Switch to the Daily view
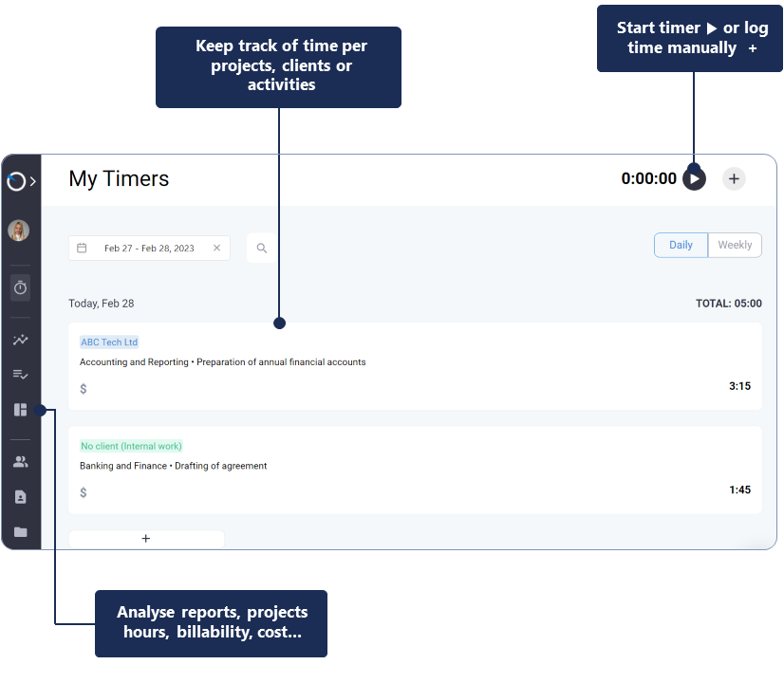The height and width of the screenshot is (683, 784). [681, 245]
